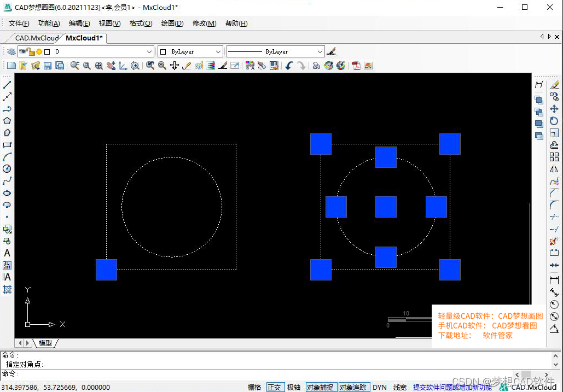Viewport: 563px width, 392px height.
Task: Select the Line drawing tool
Action: click(7, 85)
